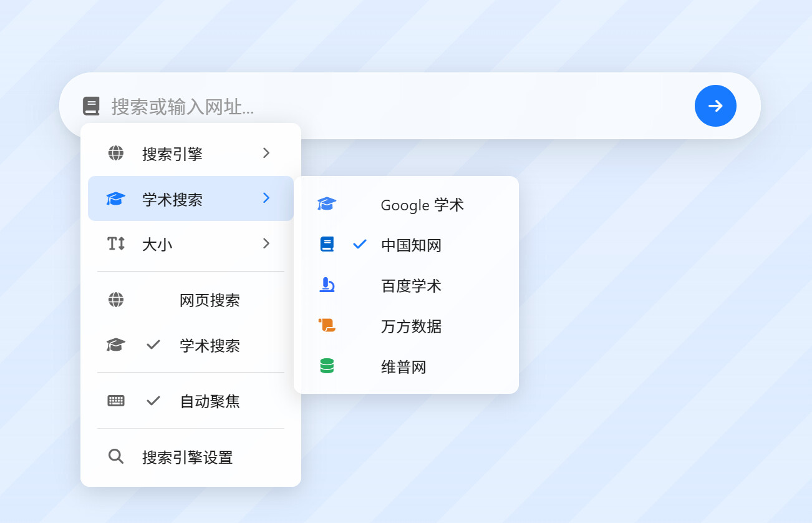Screen dimensions: 812x523
Task: Click the highlighted 学术搜索 submenu chevron
Action: pyautogui.click(x=266, y=198)
